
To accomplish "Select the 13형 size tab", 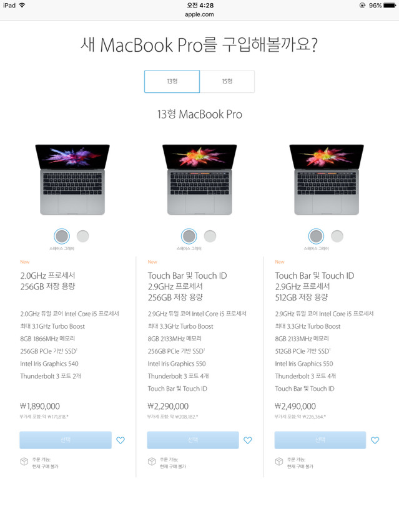I will (172, 82).
